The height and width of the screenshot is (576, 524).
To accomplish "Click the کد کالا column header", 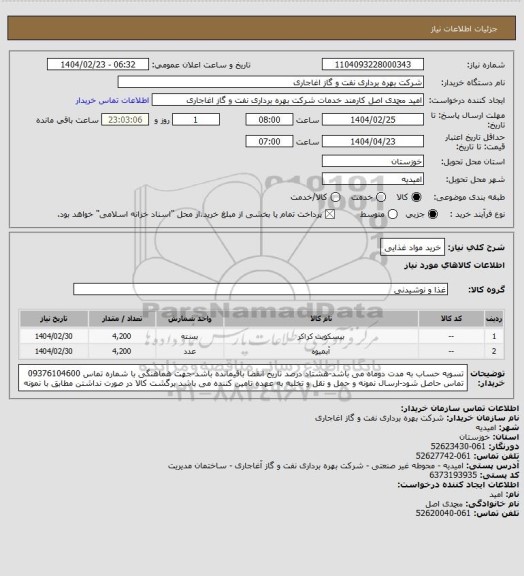I will click(x=451, y=318).
